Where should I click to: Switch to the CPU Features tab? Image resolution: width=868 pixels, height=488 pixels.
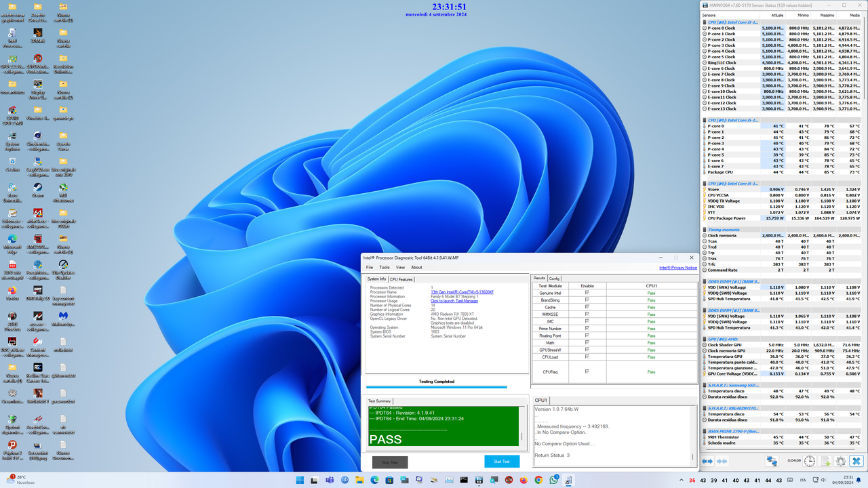[401, 279]
